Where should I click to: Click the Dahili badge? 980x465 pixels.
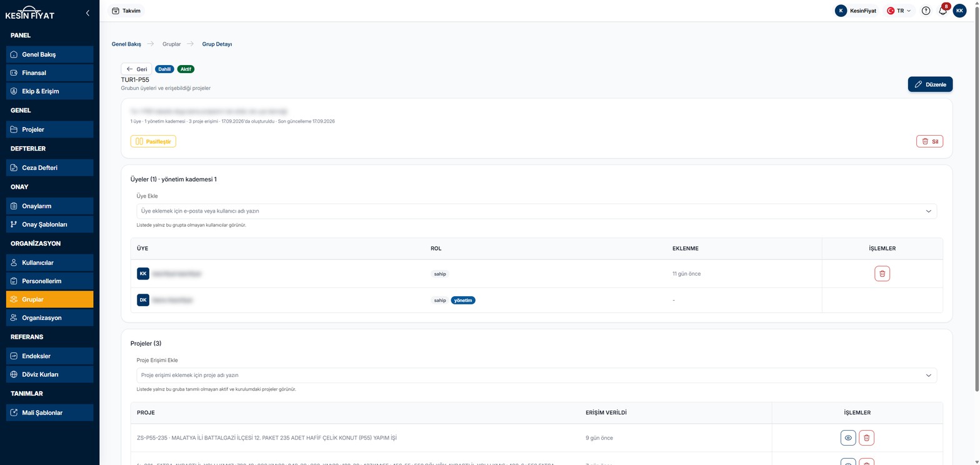[164, 69]
